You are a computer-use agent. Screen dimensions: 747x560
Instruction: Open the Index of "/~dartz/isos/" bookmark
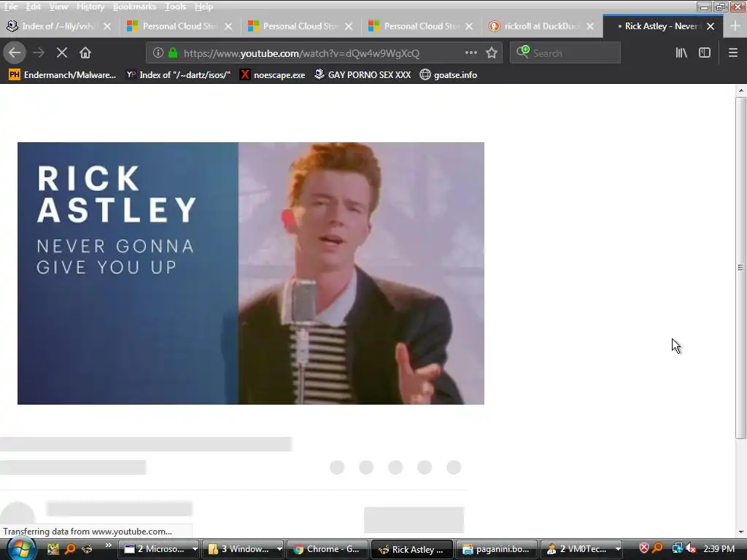179,75
